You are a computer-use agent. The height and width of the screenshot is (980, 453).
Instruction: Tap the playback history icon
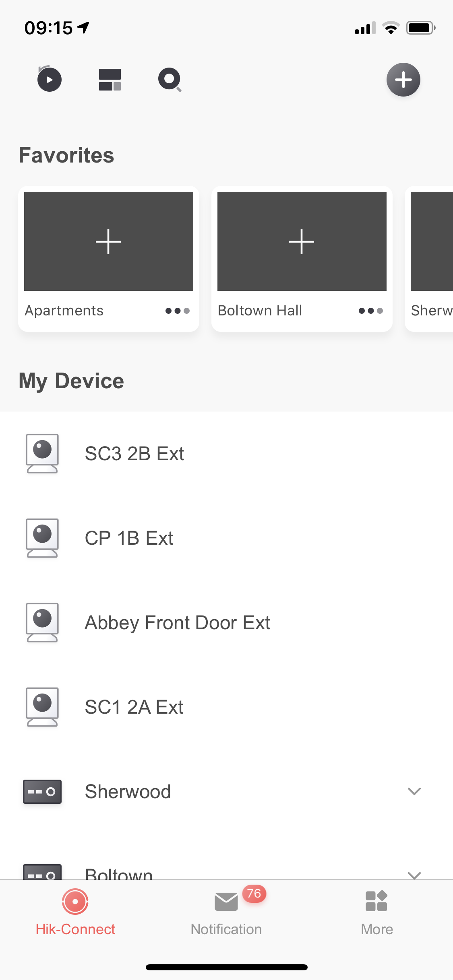coord(49,79)
